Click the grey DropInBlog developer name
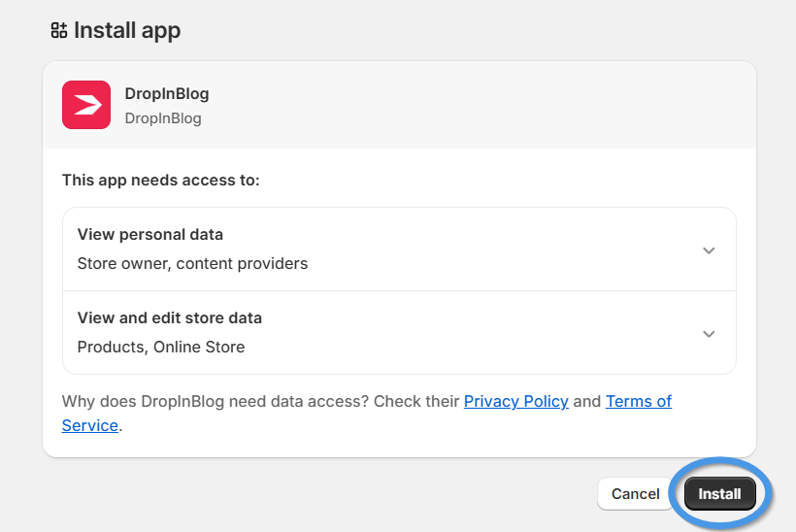 pos(163,118)
